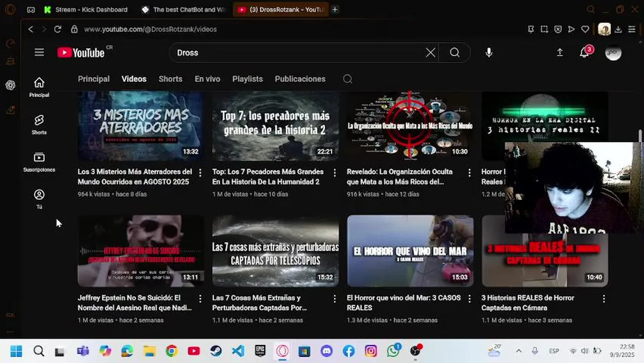Screen dimensions: 644x363
Task: Clear the Dross search text
Action: pyautogui.click(x=430, y=52)
